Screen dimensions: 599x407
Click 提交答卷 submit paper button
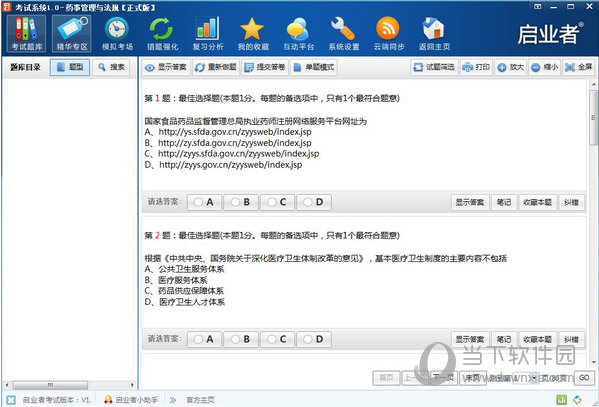265,68
